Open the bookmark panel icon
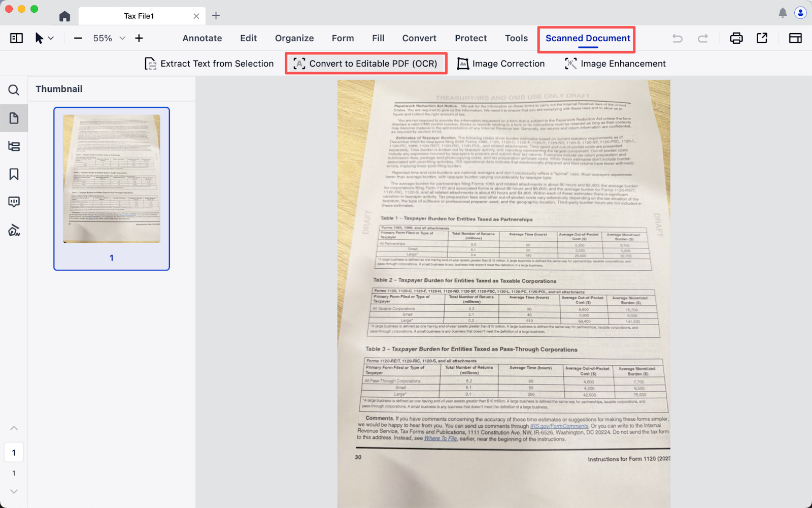 (x=14, y=174)
